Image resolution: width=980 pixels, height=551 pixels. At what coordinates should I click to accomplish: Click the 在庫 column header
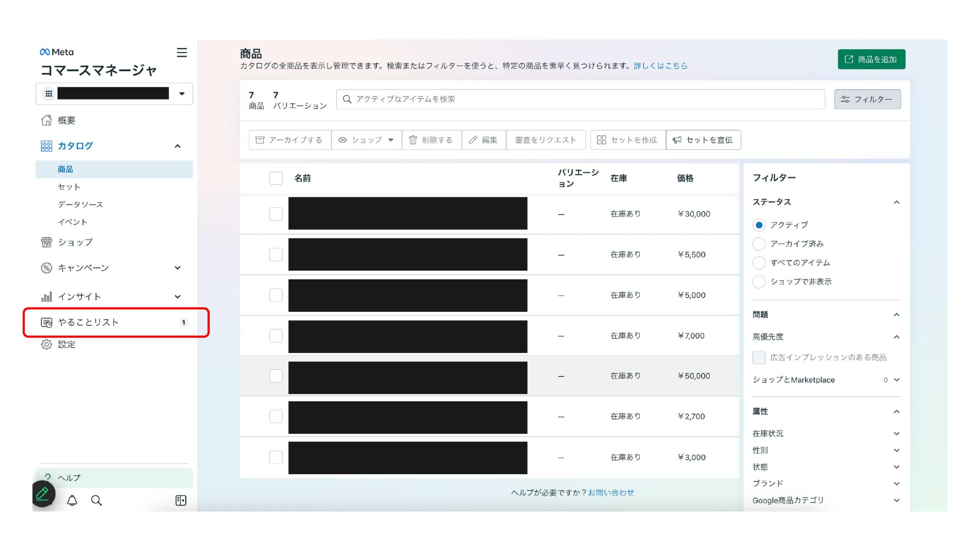tap(619, 178)
